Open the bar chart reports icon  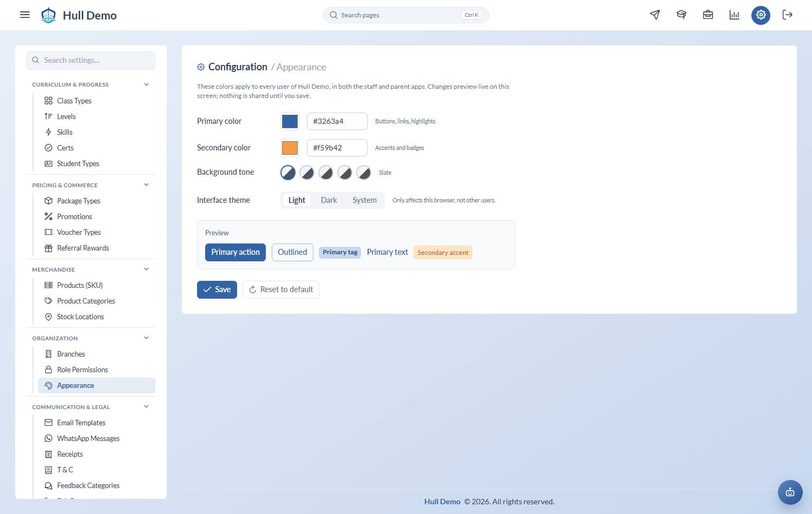pyautogui.click(x=735, y=15)
